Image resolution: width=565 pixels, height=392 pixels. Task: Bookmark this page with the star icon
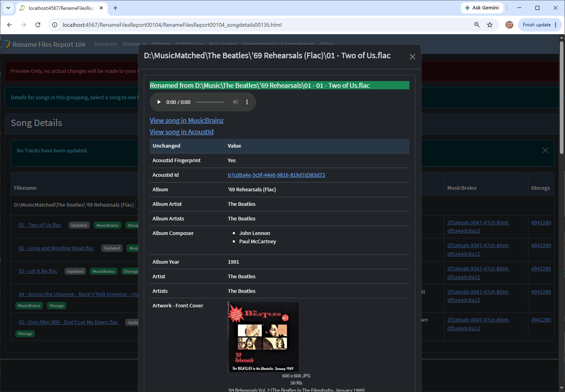(x=490, y=25)
